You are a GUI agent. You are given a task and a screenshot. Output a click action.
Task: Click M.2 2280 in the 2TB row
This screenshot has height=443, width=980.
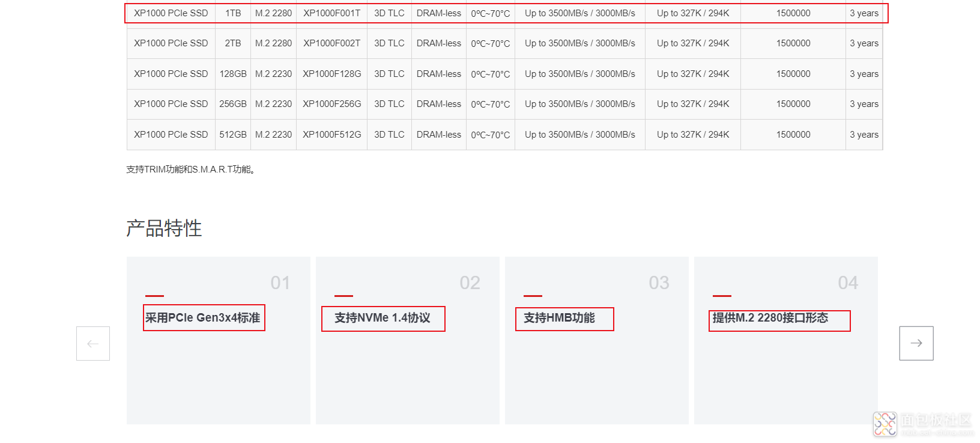coord(273,43)
